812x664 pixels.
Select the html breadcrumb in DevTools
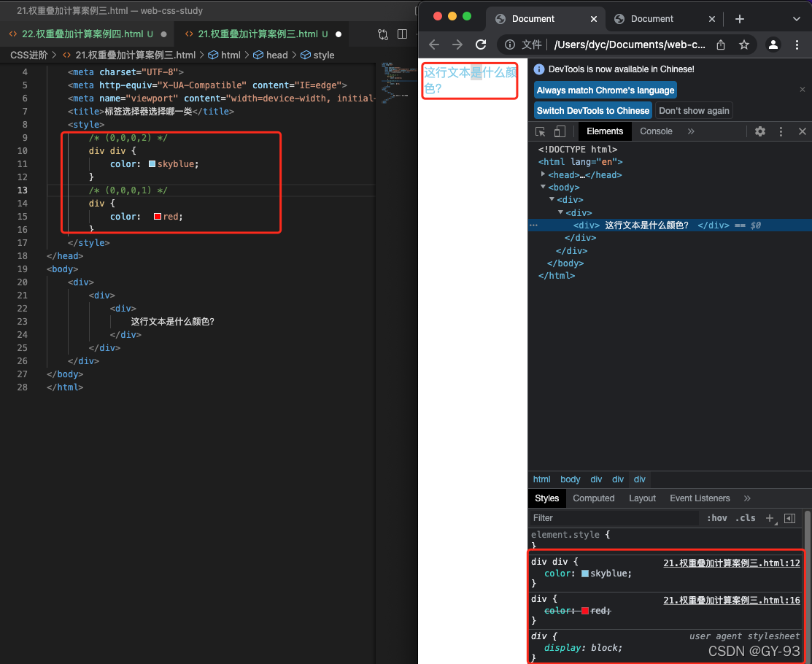[541, 479]
